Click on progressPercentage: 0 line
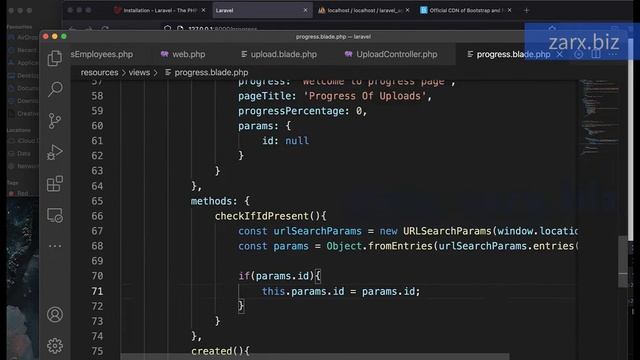Screen dimensions: 640x360 click(302, 111)
